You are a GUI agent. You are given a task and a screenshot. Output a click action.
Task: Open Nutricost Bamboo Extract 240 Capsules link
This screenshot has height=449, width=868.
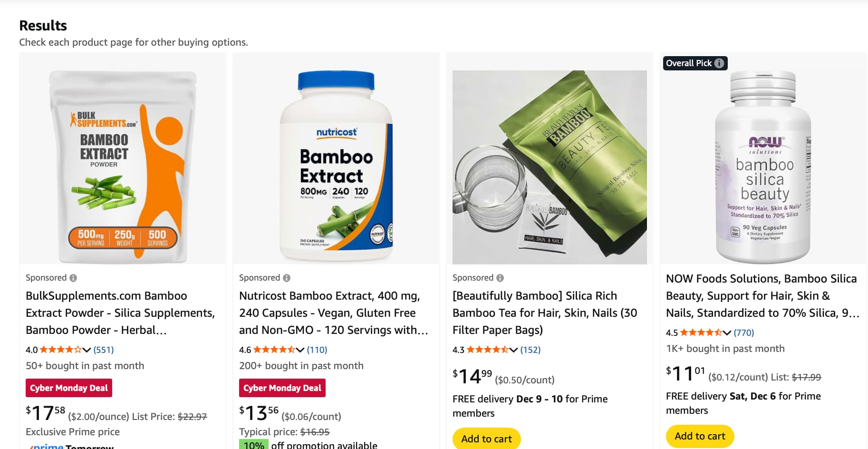point(333,312)
